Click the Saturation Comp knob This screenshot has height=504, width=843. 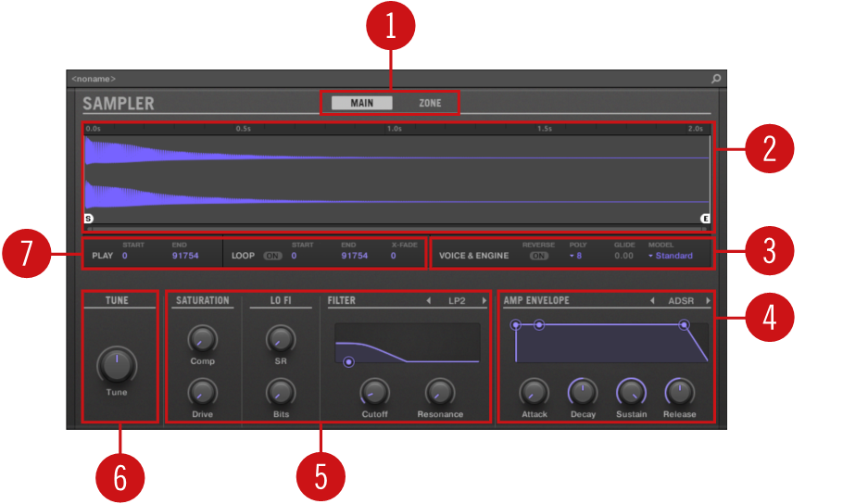coord(202,338)
